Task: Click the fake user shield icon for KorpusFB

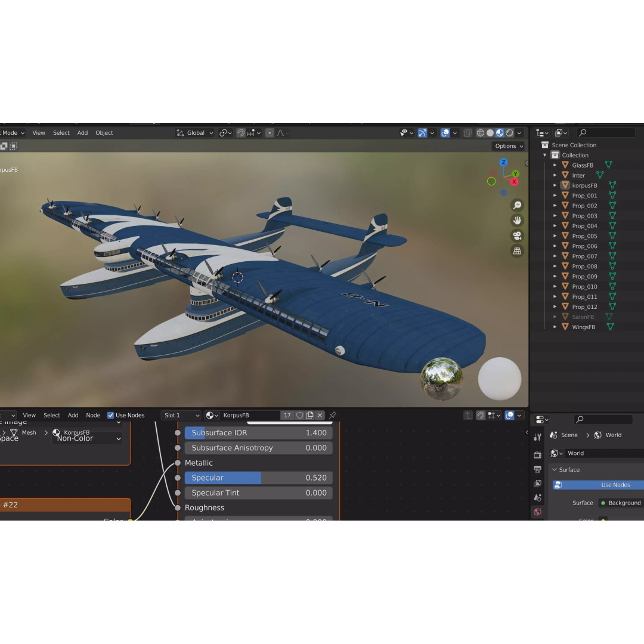Action: 300,415
